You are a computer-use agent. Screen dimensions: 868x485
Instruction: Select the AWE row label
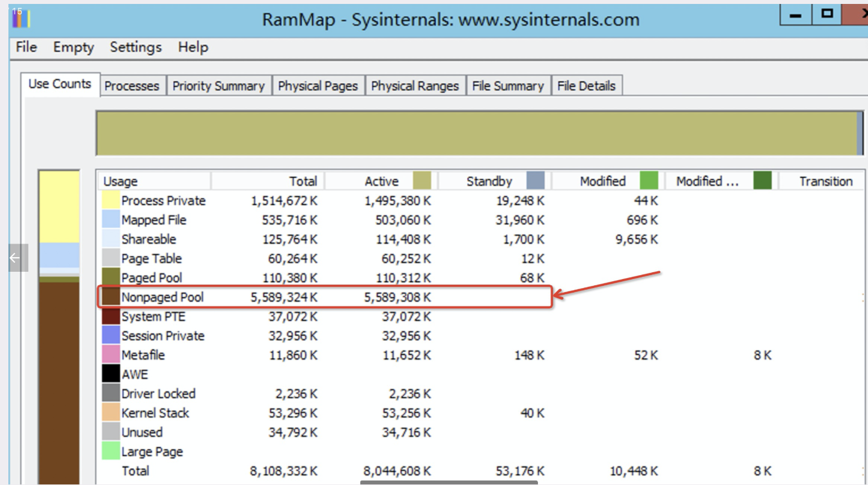coord(135,375)
